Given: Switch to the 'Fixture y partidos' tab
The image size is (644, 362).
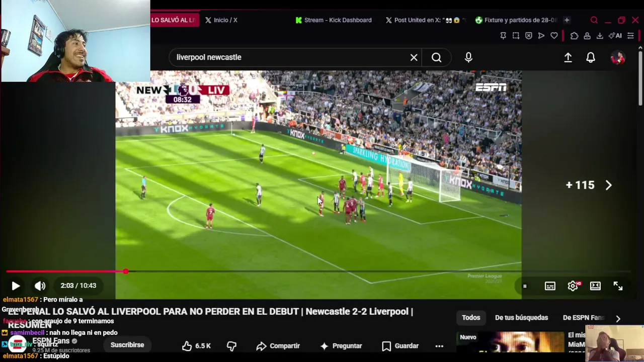Looking at the screenshot, I should coord(516,20).
